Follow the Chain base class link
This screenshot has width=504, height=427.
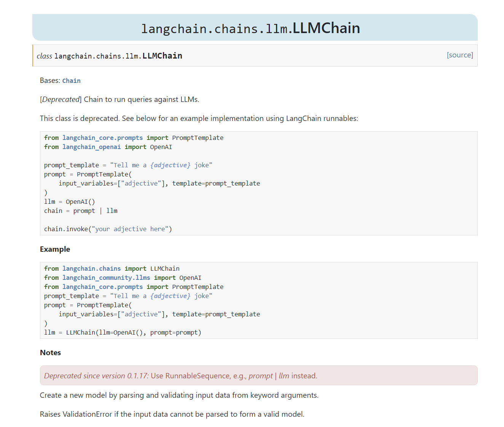pos(71,81)
